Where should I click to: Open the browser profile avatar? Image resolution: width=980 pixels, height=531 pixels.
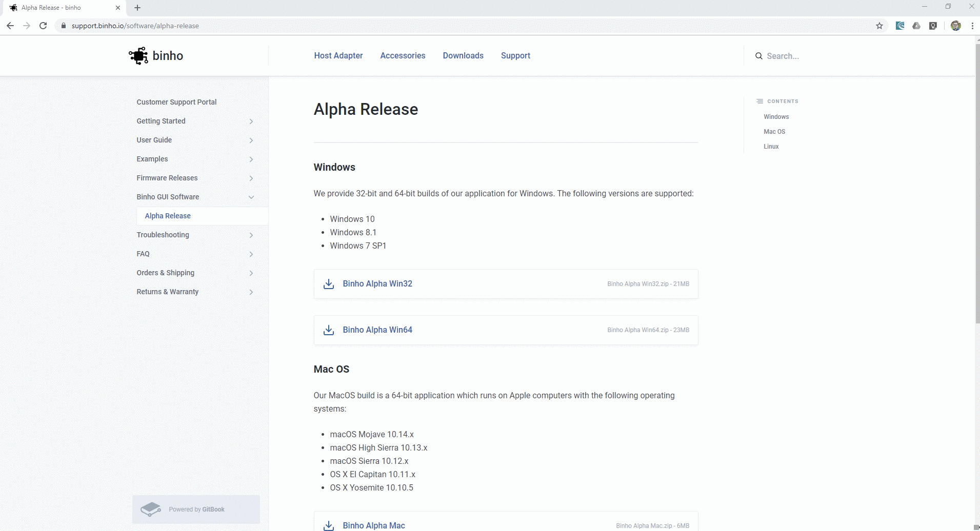955,26
